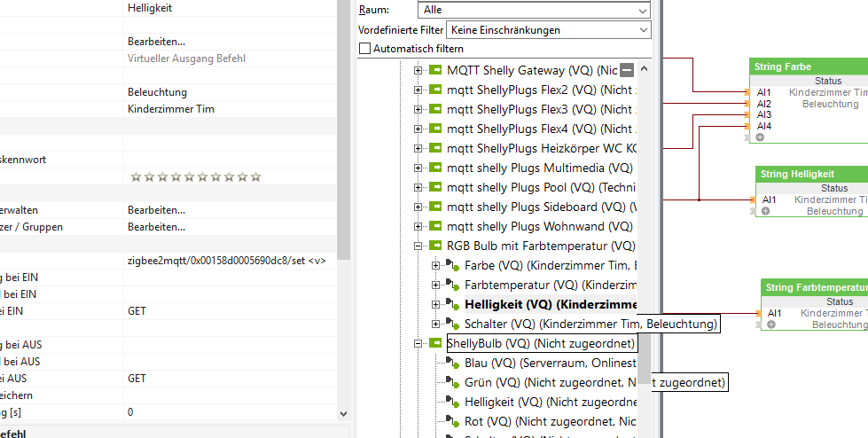
Task: Open the Vordefinierte Filter dropdown
Action: click(x=549, y=30)
